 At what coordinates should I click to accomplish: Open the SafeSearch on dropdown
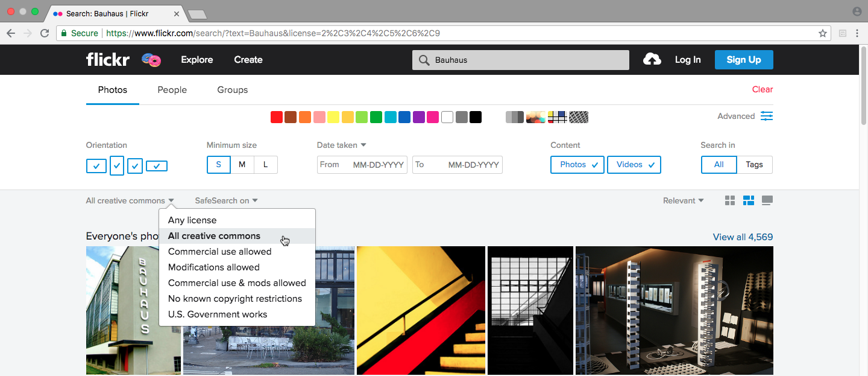(x=226, y=200)
